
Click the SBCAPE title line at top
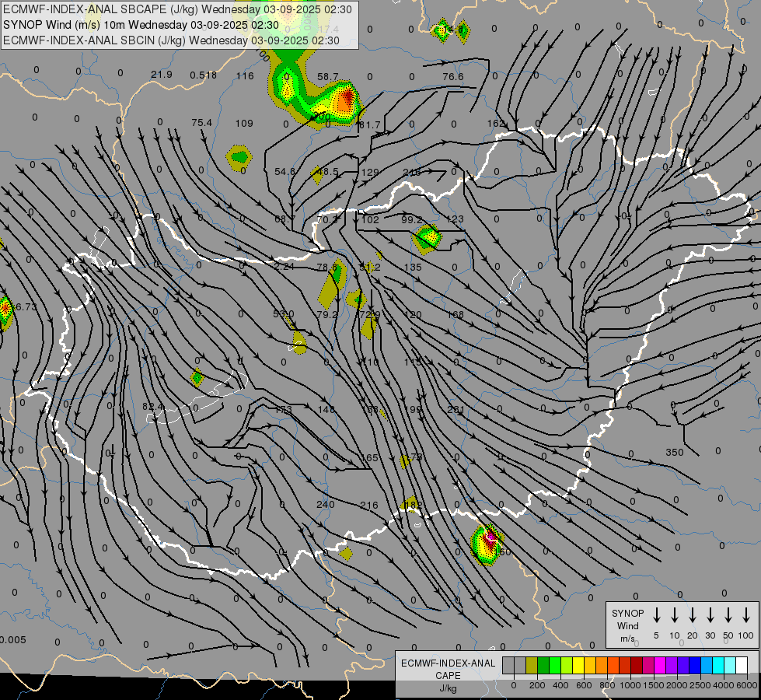pyautogui.click(x=177, y=9)
